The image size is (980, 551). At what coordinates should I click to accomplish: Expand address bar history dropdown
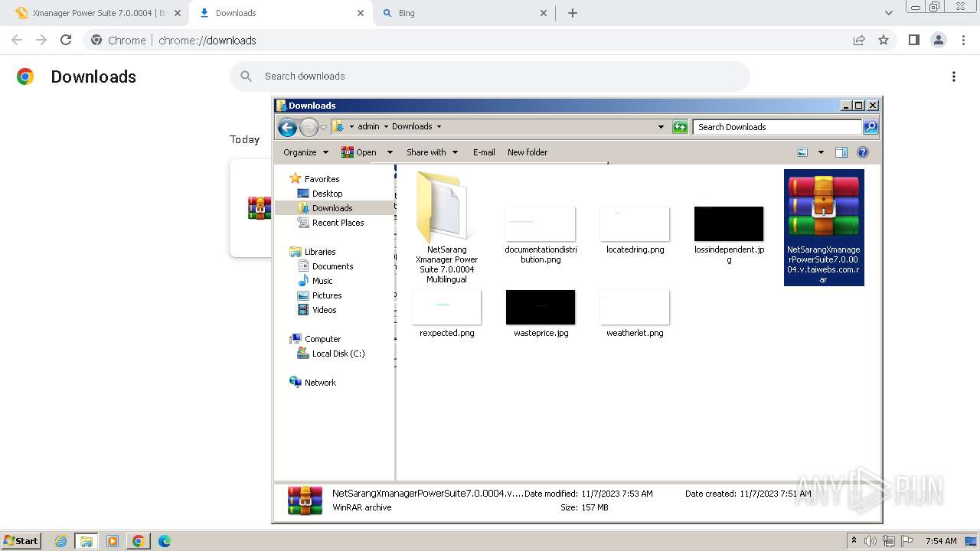click(661, 127)
